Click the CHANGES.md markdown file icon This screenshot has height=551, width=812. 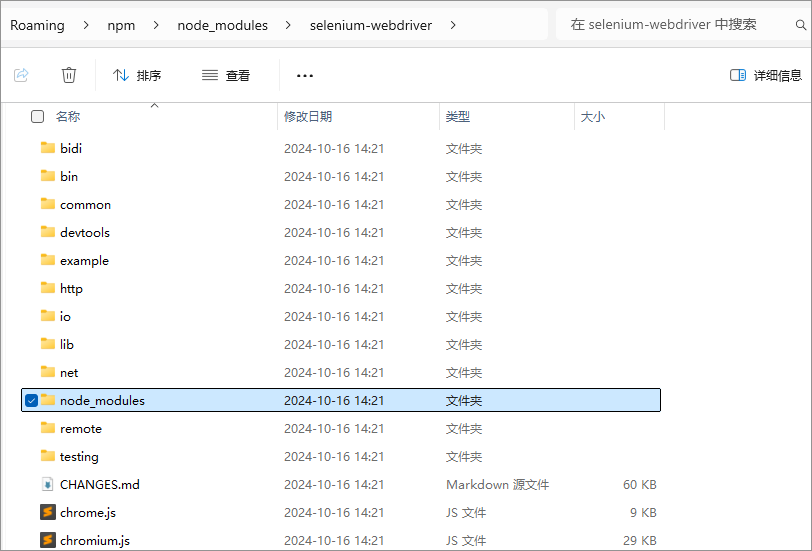pos(48,484)
